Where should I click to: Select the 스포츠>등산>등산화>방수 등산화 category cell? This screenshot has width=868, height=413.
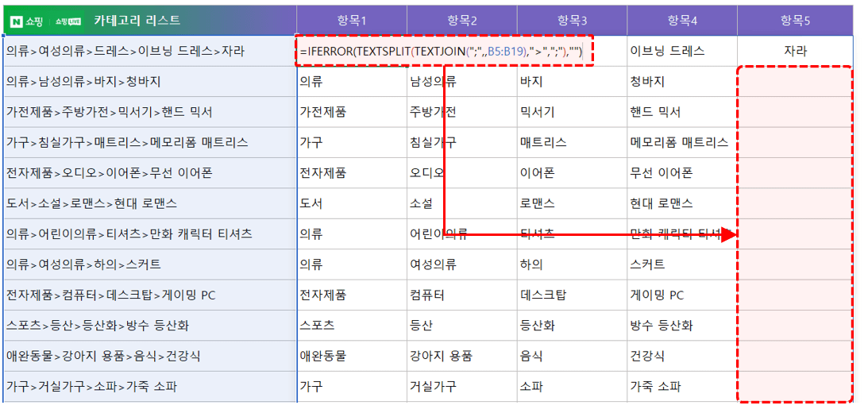[97, 326]
